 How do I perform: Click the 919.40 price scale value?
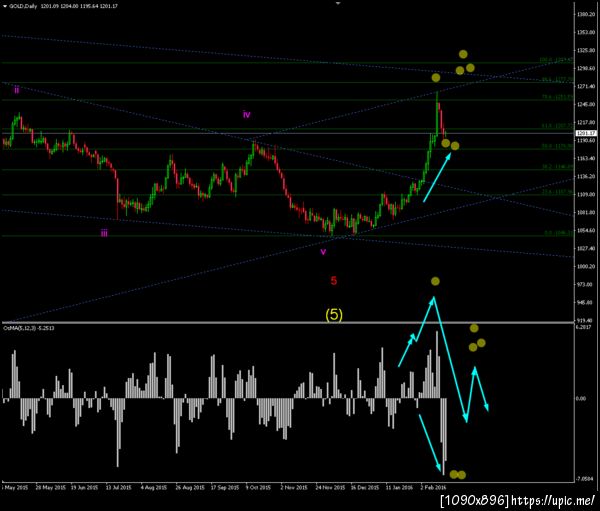tap(585, 320)
